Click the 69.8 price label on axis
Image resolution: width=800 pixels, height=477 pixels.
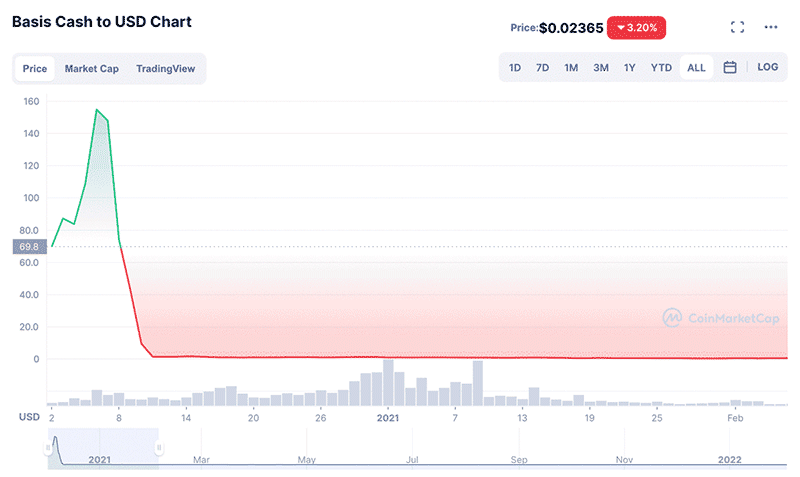click(29, 246)
